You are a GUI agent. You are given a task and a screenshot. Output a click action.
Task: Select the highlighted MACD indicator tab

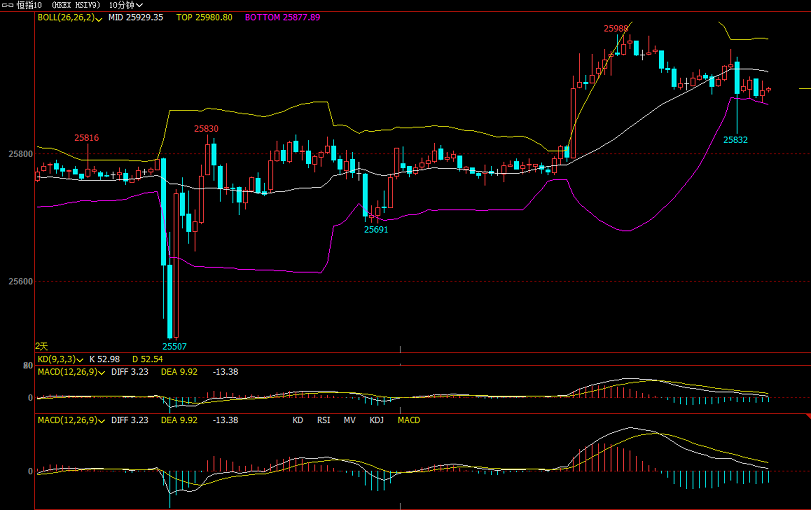coord(409,420)
